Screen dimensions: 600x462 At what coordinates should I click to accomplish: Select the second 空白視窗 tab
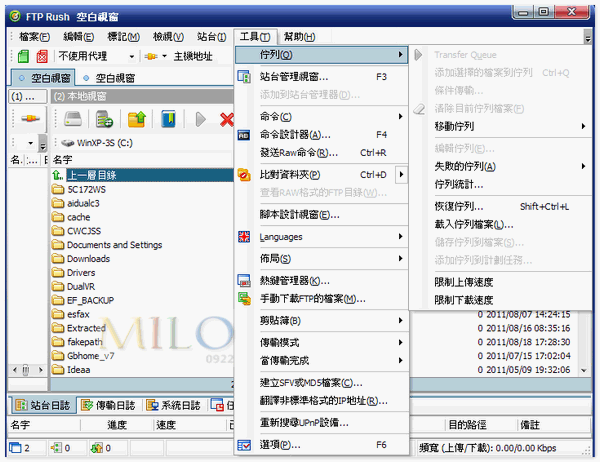[x=109, y=78]
